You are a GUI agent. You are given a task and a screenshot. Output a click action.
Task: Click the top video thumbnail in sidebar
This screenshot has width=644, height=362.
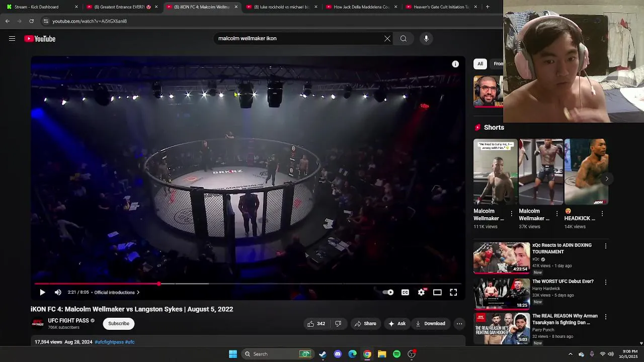[x=488, y=92]
